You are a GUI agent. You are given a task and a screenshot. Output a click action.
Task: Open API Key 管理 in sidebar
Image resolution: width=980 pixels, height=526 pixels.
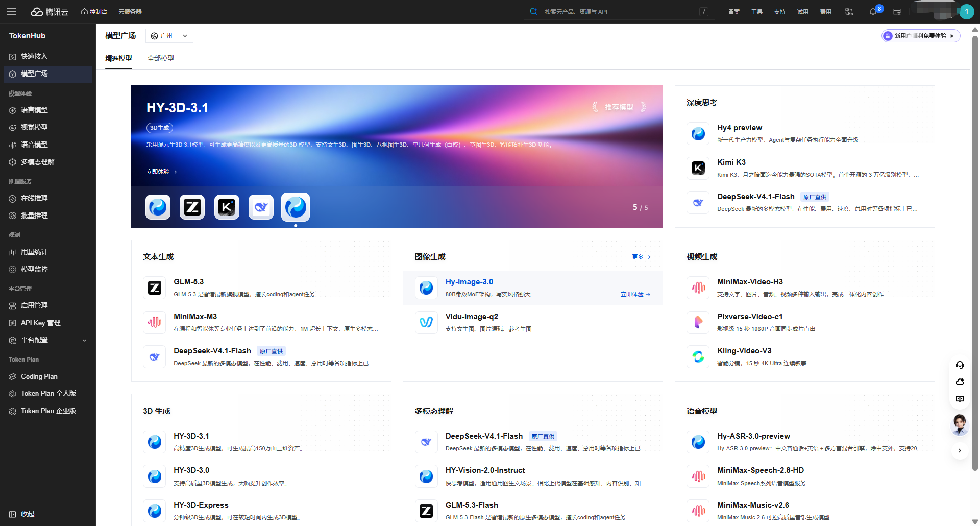[48, 323]
